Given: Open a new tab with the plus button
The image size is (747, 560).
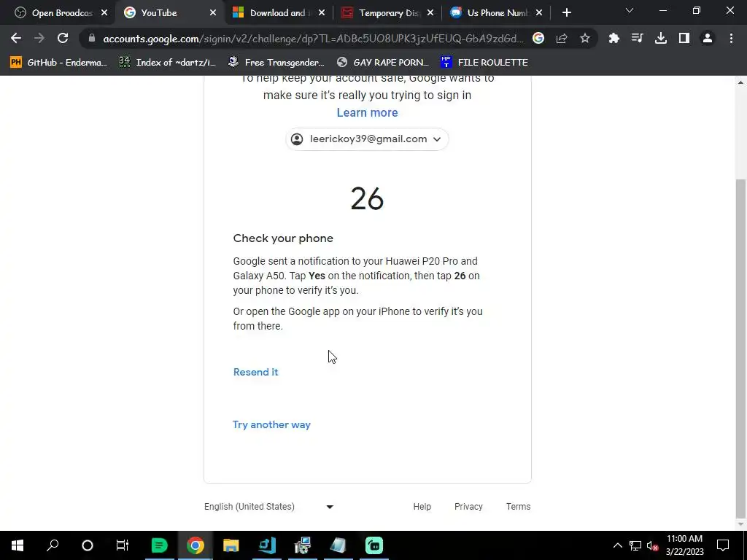Looking at the screenshot, I should (x=566, y=13).
